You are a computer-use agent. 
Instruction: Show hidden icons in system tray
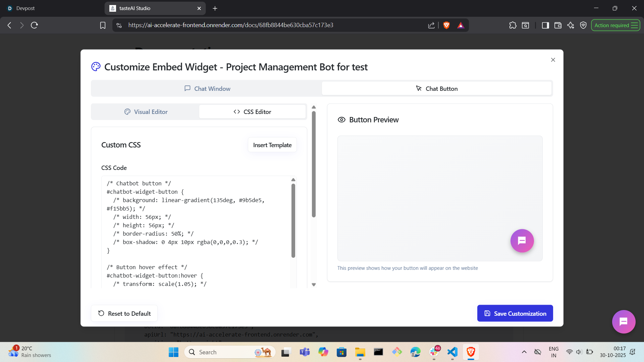point(524,352)
